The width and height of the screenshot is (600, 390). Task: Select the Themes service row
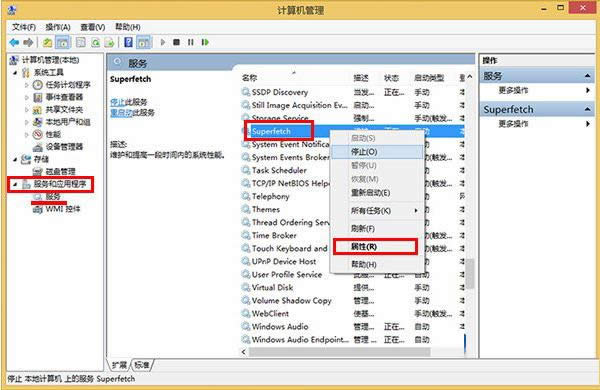point(266,209)
